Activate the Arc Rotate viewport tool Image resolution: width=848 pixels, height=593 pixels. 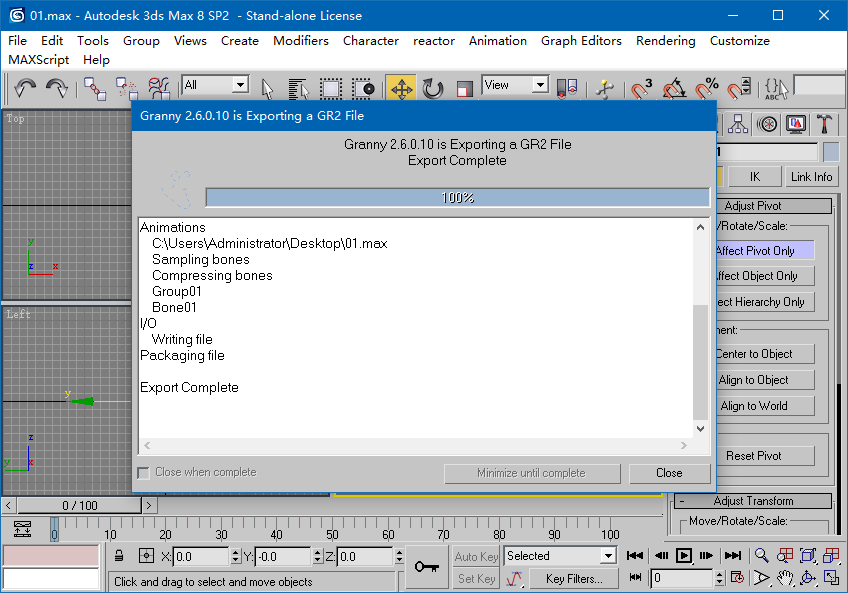808,578
